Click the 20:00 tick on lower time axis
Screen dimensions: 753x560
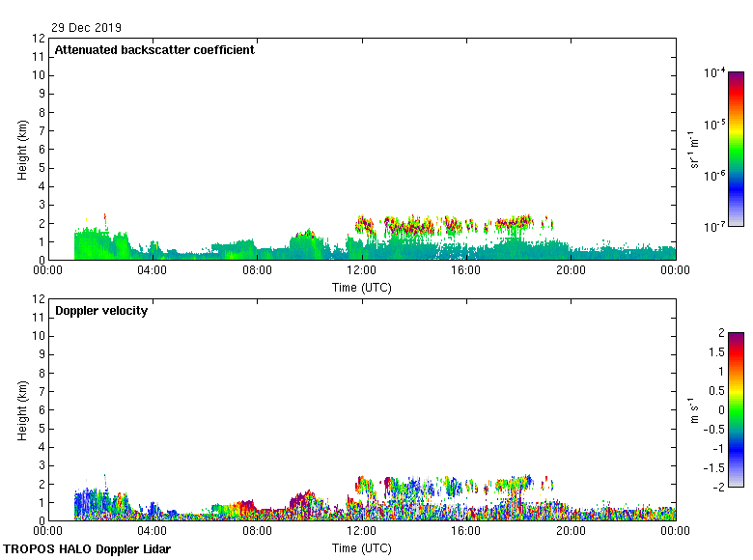point(571,531)
